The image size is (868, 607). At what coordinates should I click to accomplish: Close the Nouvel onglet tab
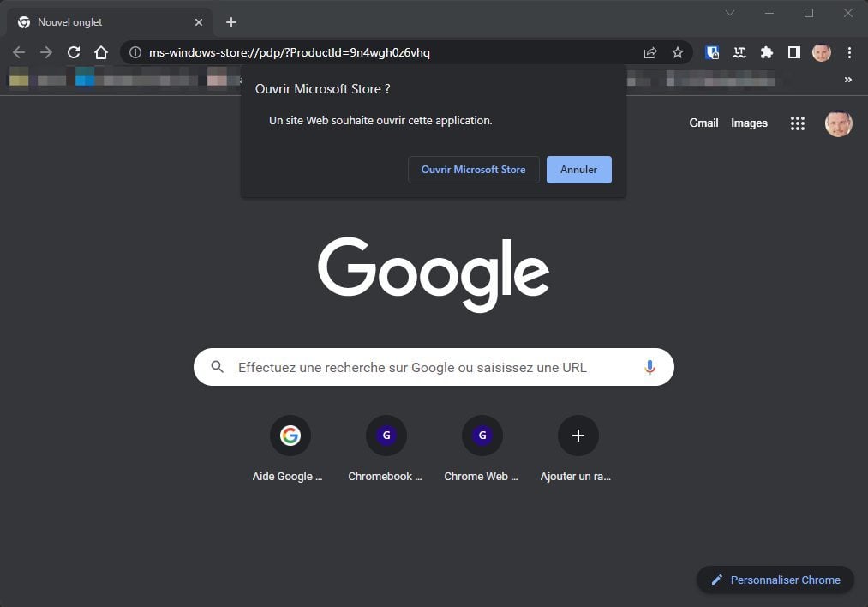[199, 22]
